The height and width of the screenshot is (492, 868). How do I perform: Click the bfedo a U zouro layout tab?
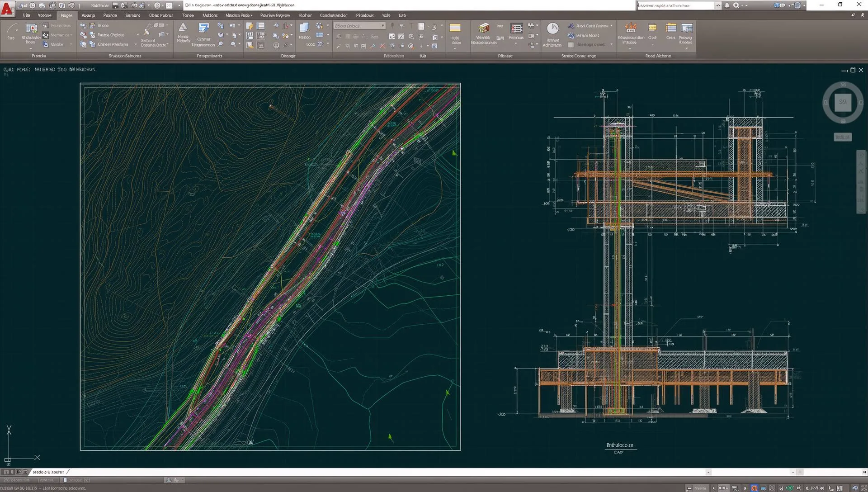pyautogui.click(x=48, y=472)
